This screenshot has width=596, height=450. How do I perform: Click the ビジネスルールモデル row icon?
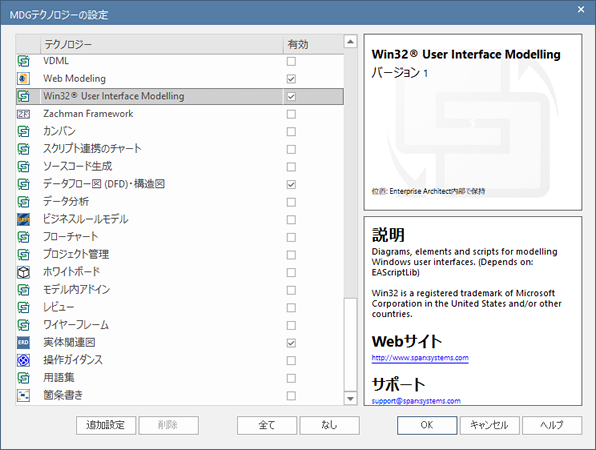pos(24,219)
